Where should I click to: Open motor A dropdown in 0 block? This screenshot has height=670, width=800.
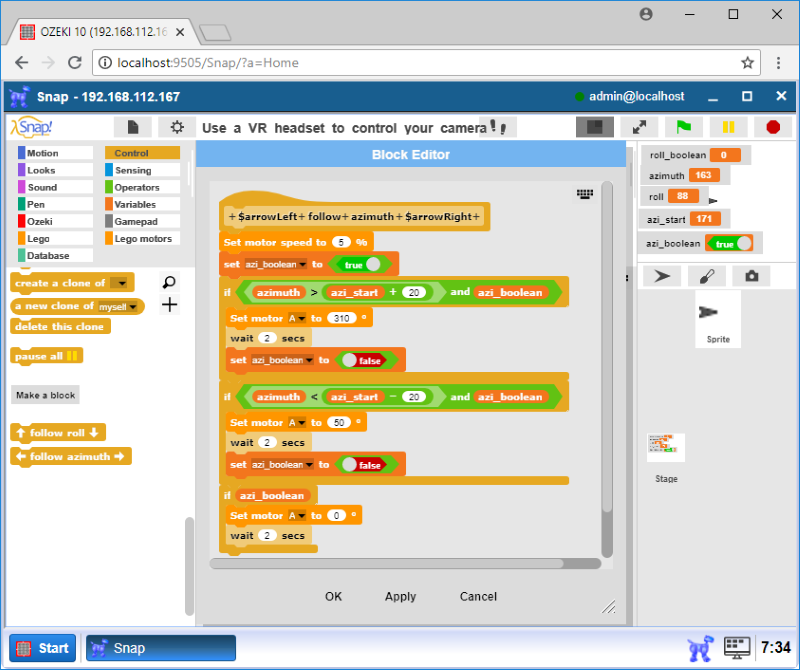coord(302,516)
